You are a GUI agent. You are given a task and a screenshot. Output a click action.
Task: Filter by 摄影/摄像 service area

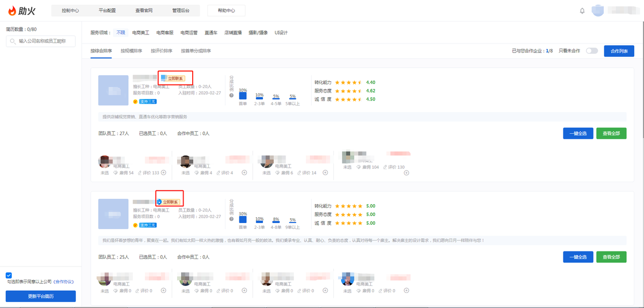[x=258, y=33]
